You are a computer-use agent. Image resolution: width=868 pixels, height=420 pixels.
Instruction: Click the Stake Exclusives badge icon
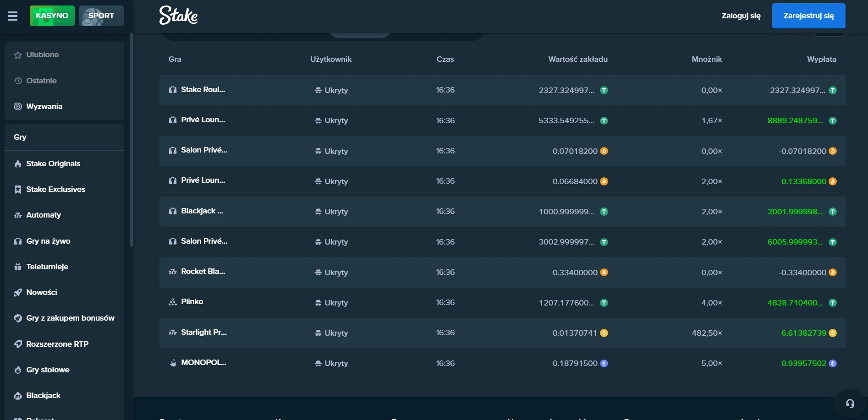(x=18, y=189)
